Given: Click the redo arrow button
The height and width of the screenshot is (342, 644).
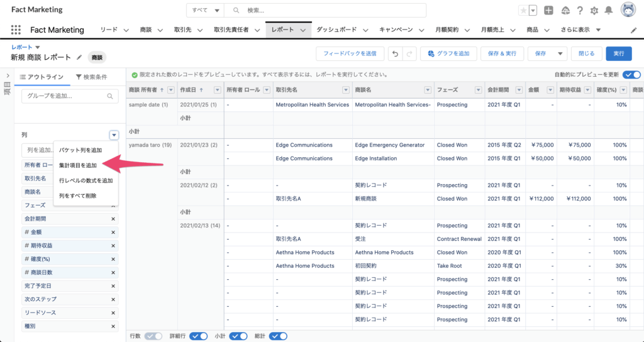Looking at the screenshot, I should click(409, 54).
